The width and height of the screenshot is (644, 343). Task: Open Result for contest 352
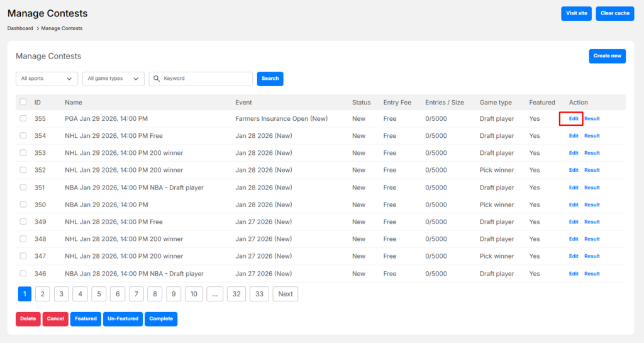point(592,170)
